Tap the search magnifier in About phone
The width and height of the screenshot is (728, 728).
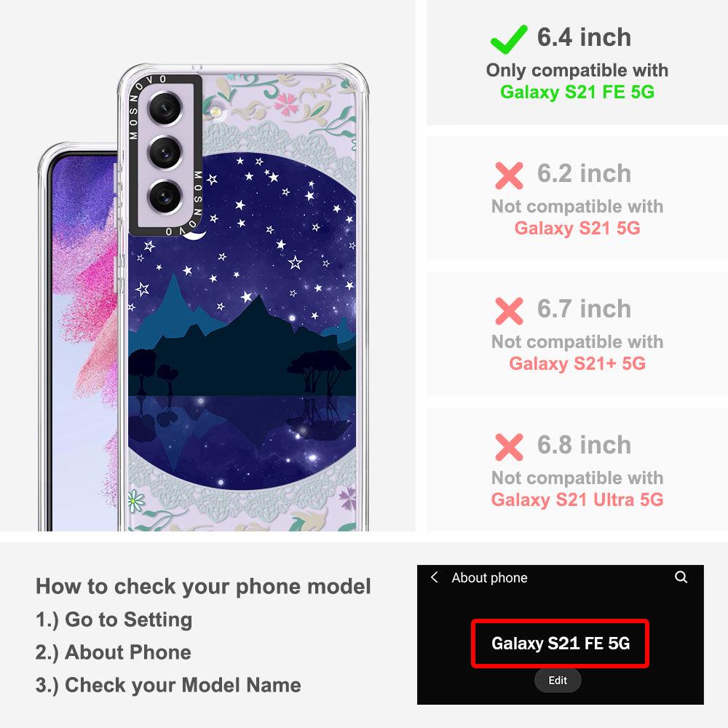681,577
